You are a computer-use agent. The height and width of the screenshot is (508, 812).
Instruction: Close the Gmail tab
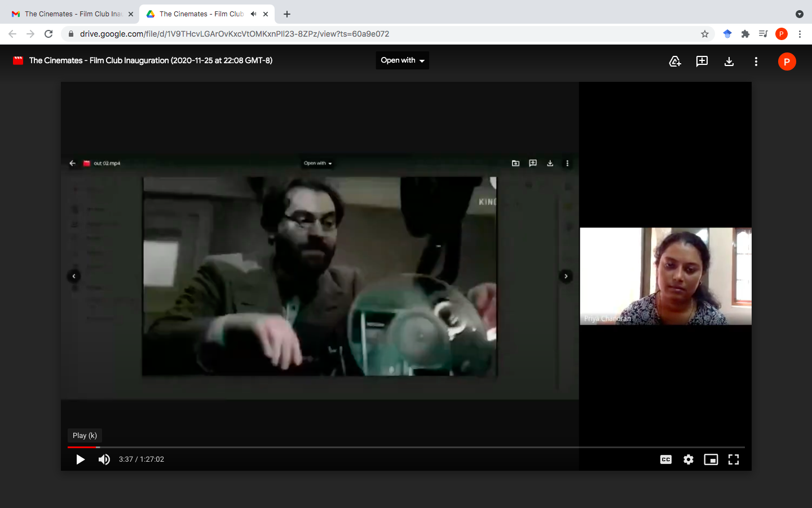(131, 14)
